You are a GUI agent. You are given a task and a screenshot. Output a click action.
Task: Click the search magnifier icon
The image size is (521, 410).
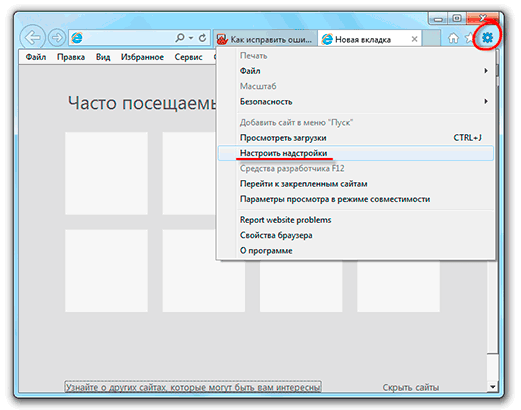(x=180, y=38)
